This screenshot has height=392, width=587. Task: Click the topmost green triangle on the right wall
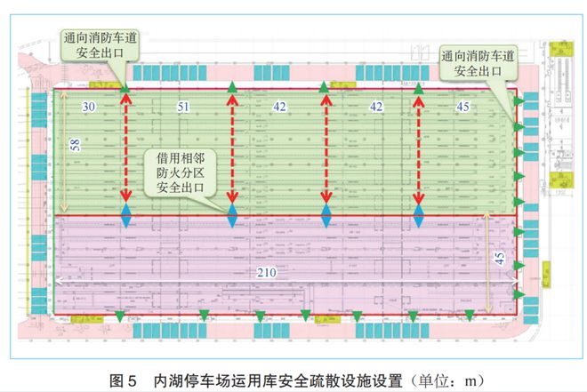[x=519, y=101]
